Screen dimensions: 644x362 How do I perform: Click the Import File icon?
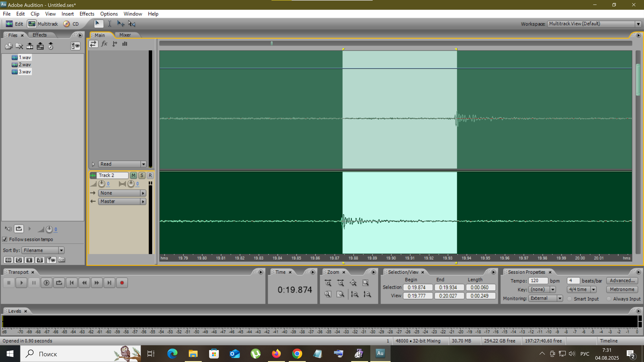pyautogui.click(x=9, y=46)
